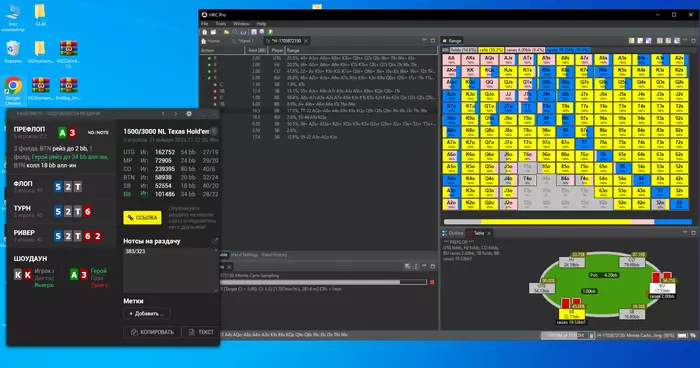
Task: Open the Корзина recycle bin icon
Action: 13,51
